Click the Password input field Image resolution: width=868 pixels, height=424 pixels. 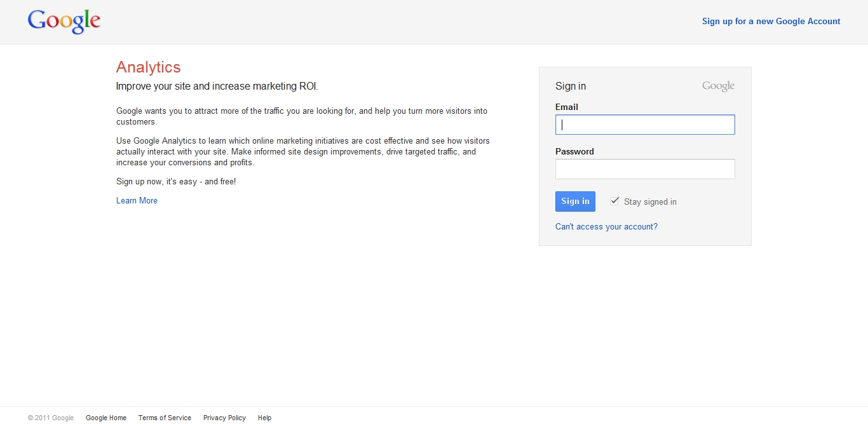(x=645, y=169)
